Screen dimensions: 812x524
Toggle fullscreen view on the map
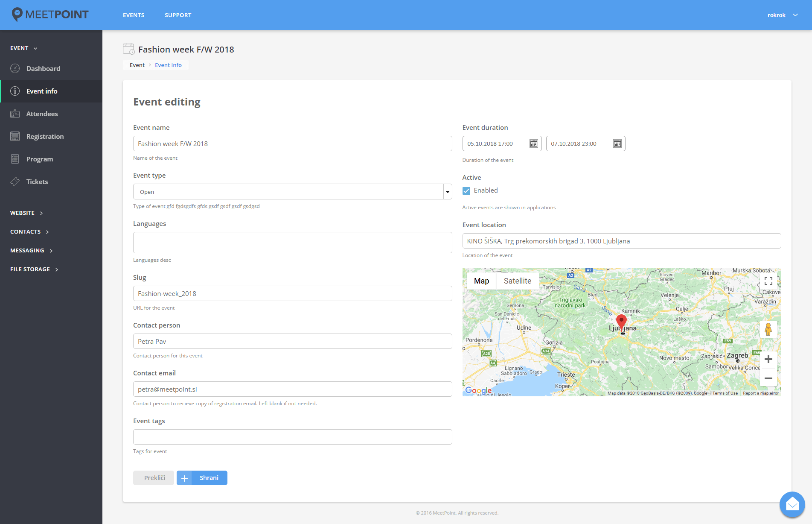coord(768,281)
